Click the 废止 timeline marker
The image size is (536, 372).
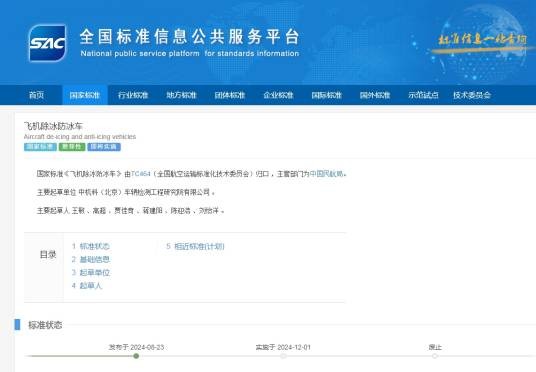click(434, 356)
